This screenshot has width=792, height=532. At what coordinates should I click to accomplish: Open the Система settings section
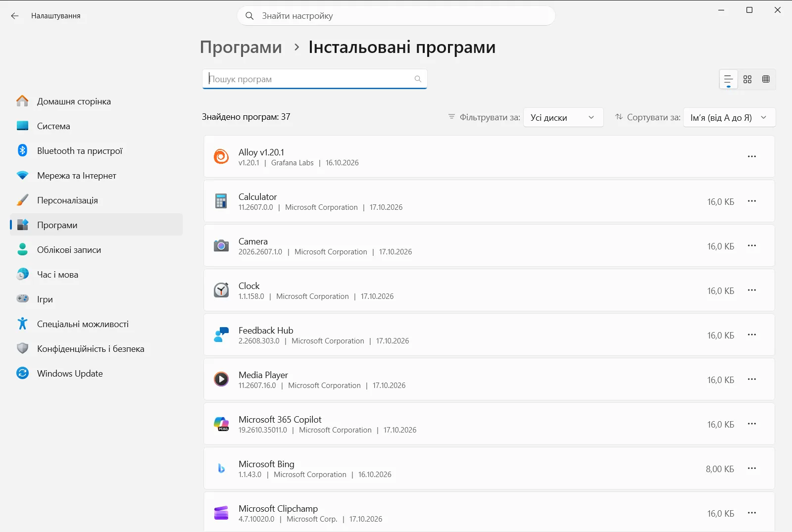click(97, 126)
